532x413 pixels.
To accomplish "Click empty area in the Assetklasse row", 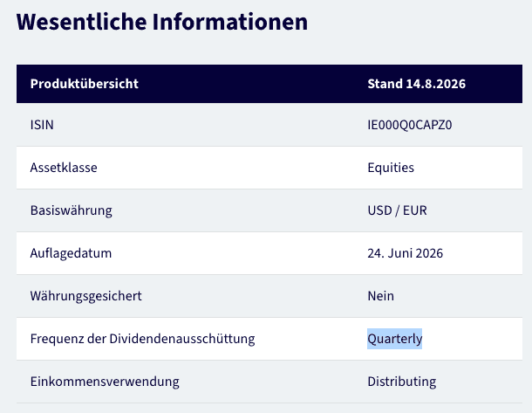I will click(x=231, y=168).
